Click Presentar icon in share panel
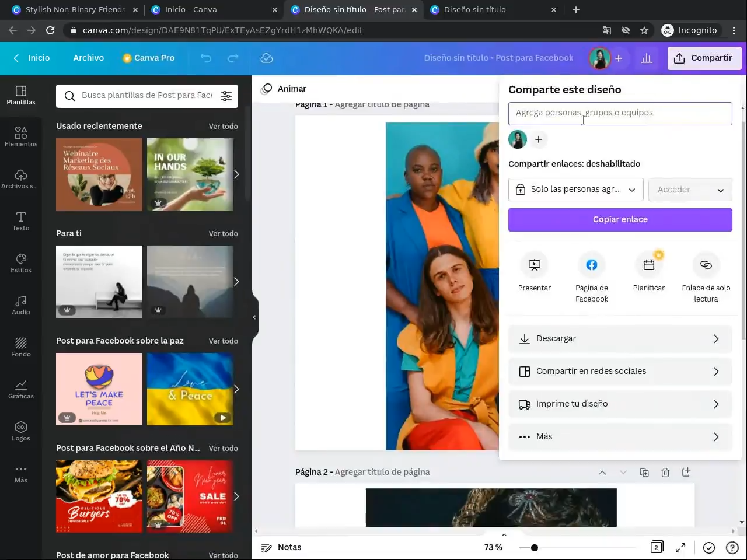Image resolution: width=747 pixels, height=560 pixels. tap(535, 265)
